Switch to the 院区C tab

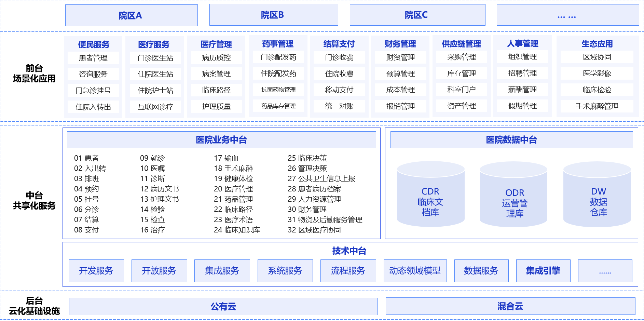[417, 15]
